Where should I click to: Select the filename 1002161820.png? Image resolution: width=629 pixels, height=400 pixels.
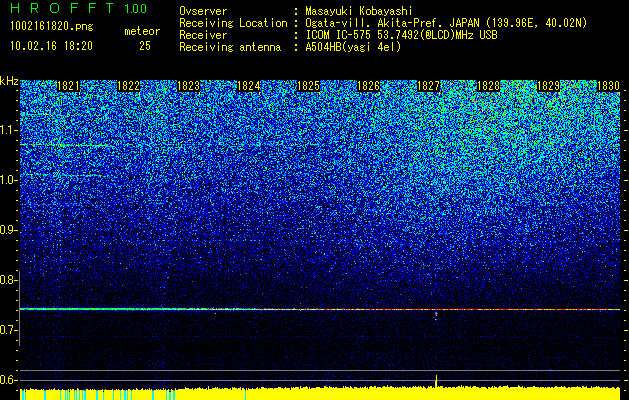click(x=52, y=27)
